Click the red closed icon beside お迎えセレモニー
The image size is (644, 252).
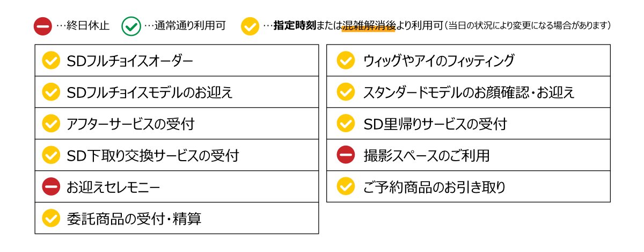51,188
